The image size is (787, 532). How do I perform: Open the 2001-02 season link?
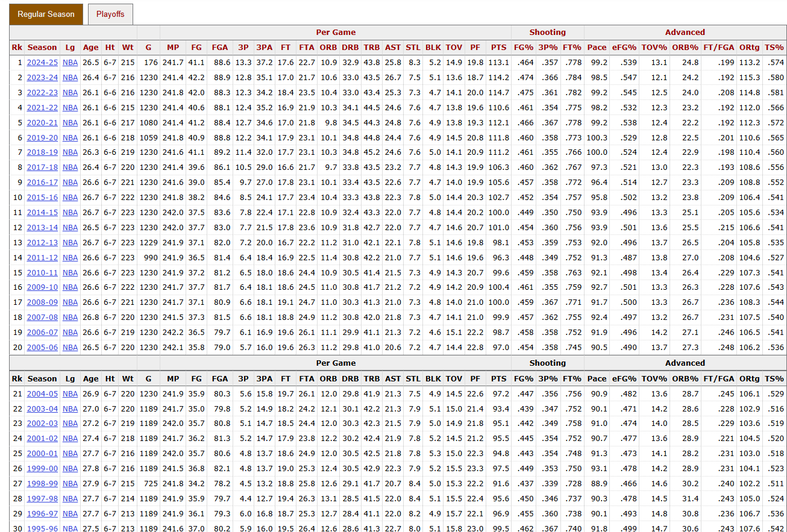[x=42, y=439]
